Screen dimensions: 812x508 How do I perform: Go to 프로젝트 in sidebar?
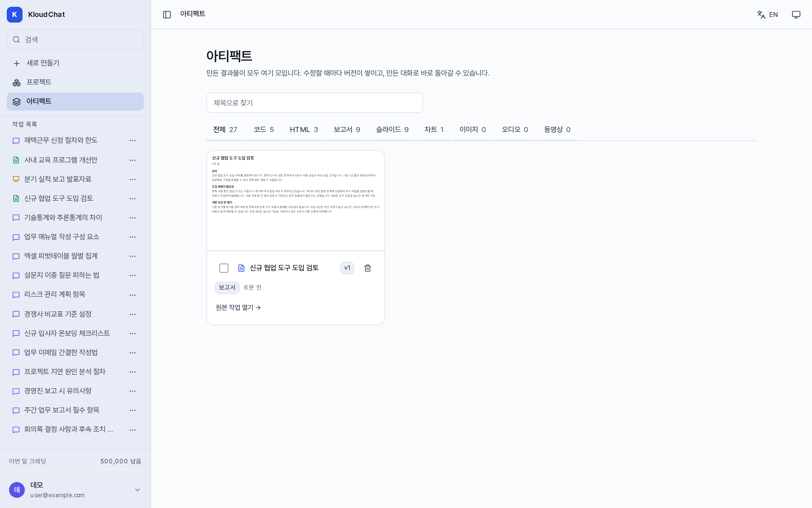point(75,82)
